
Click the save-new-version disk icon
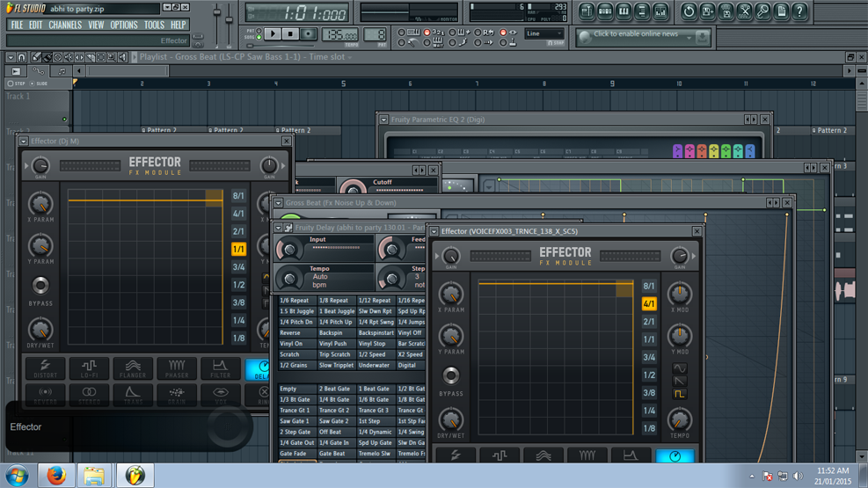click(x=707, y=11)
